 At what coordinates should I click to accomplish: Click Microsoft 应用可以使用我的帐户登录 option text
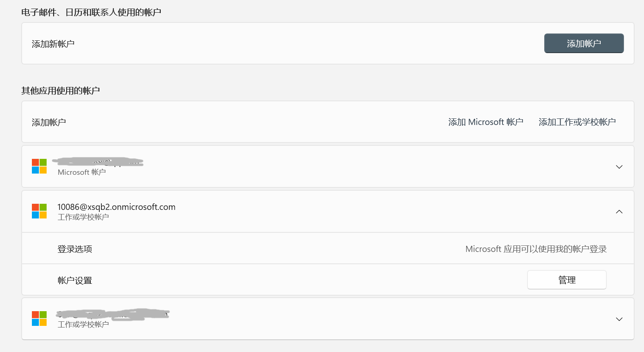(x=536, y=249)
